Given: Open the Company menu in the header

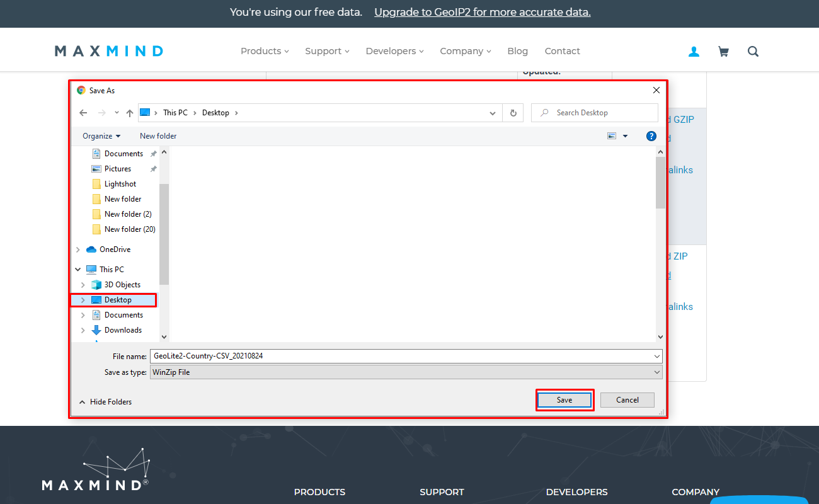Looking at the screenshot, I should [466, 51].
